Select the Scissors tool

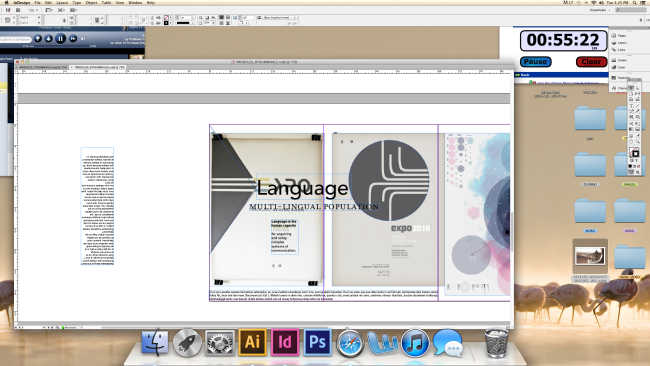[x=631, y=124]
